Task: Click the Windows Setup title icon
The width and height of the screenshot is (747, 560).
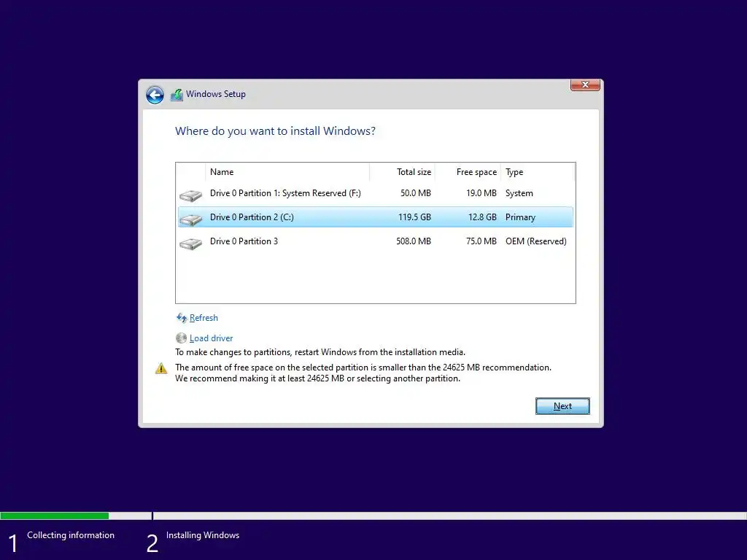Action: 177,94
